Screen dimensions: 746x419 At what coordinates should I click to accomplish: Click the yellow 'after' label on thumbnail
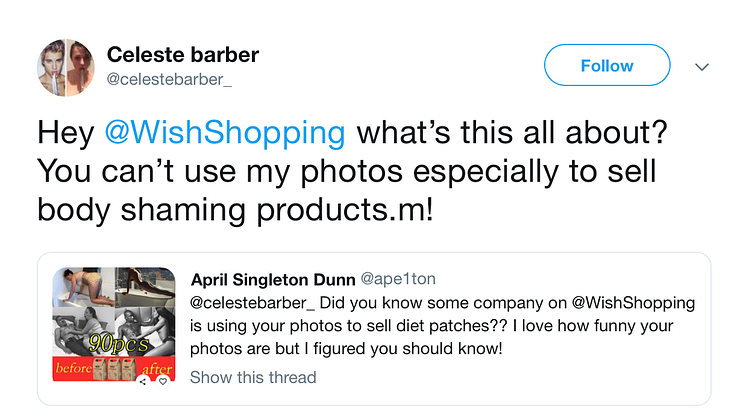pos(157,369)
